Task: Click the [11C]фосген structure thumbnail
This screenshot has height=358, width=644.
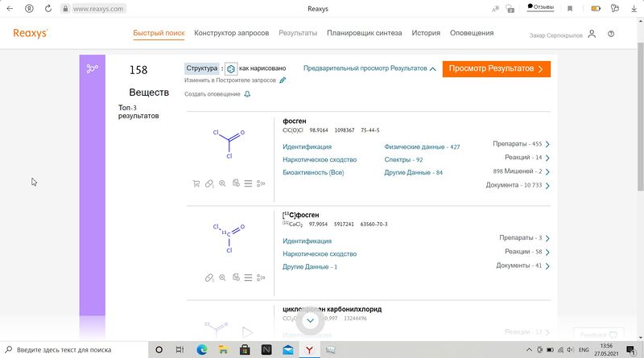Action: tap(229, 238)
